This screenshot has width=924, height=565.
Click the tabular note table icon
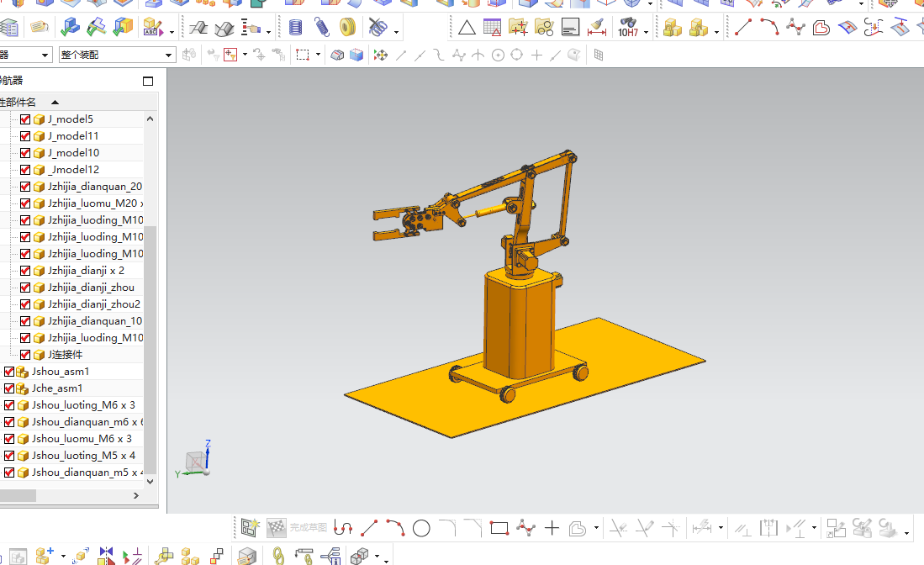tap(492, 27)
